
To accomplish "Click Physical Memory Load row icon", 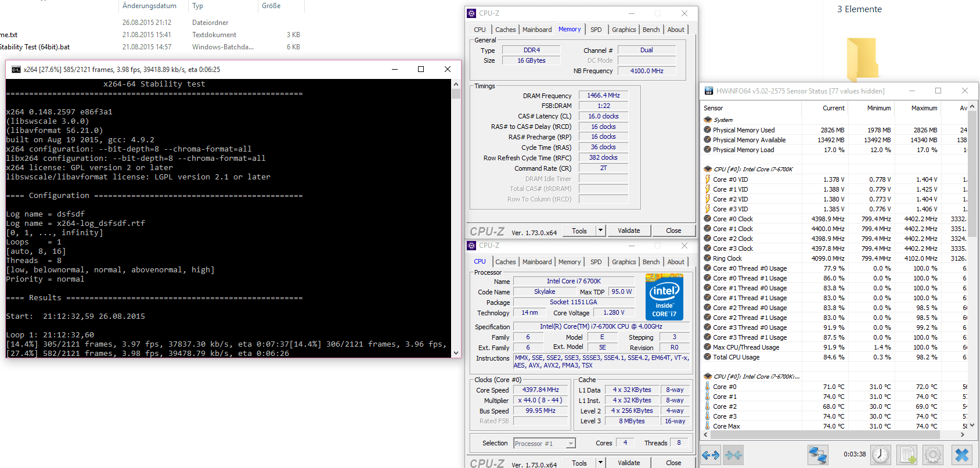I will [x=708, y=150].
